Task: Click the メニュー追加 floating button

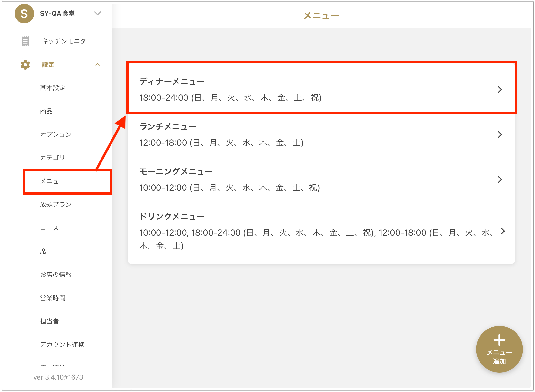Action: [x=499, y=349]
